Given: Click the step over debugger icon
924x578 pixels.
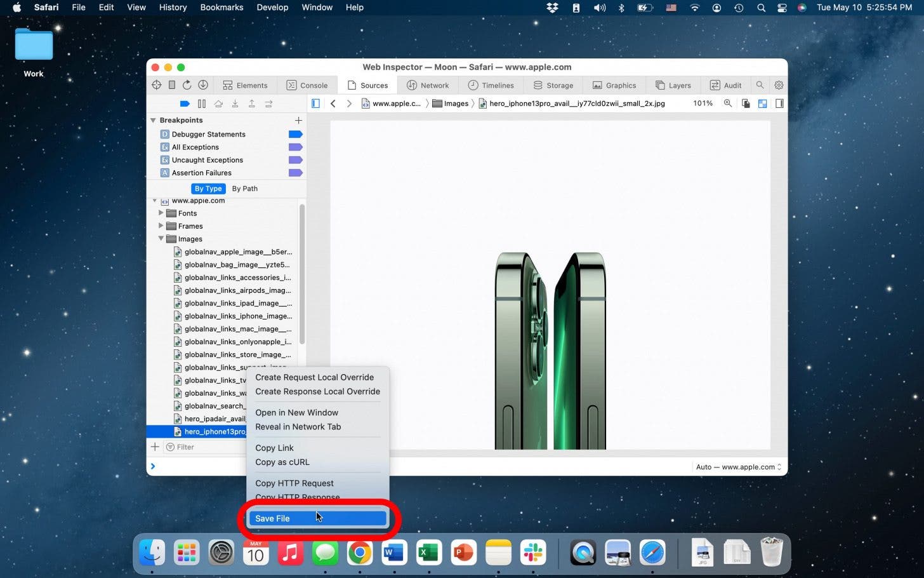Looking at the screenshot, I should (x=218, y=104).
